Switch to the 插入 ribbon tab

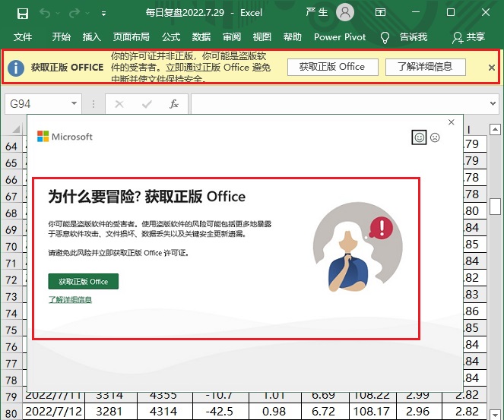(92, 37)
